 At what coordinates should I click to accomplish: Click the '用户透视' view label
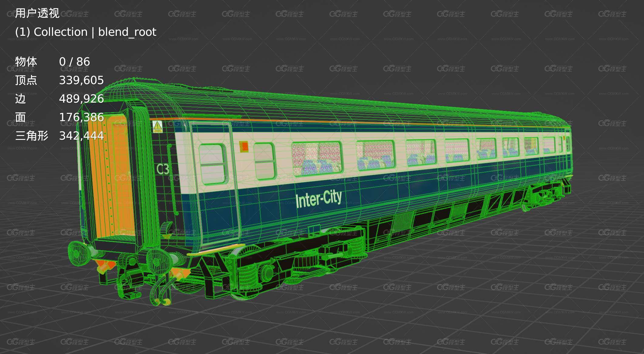click(37, 13)
